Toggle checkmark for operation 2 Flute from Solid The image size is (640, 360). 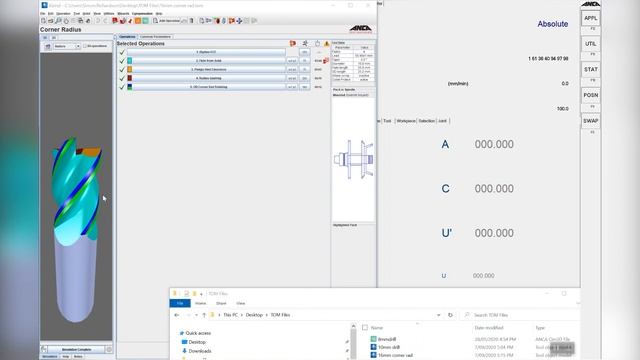pyautogui.click(x=122, y=61)
